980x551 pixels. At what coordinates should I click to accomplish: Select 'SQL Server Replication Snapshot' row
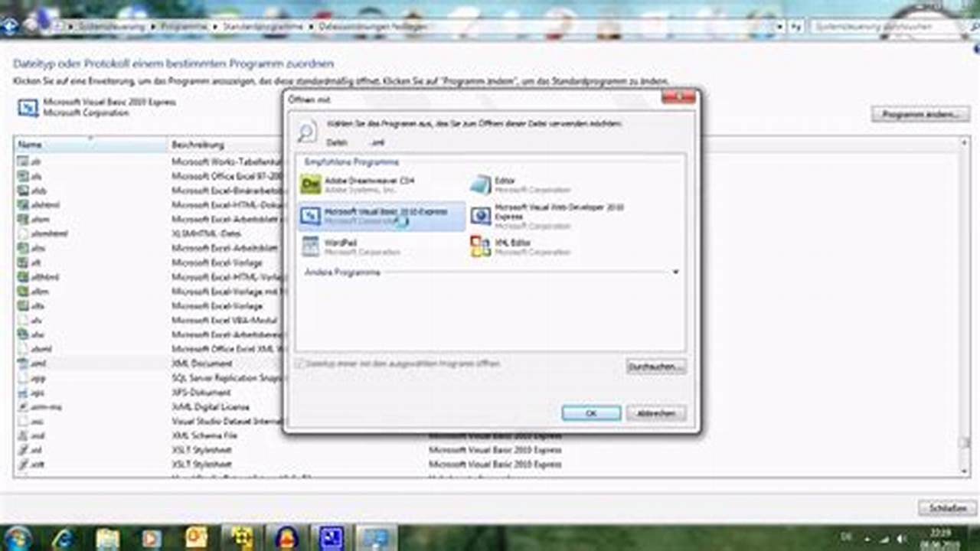[227, 378]
